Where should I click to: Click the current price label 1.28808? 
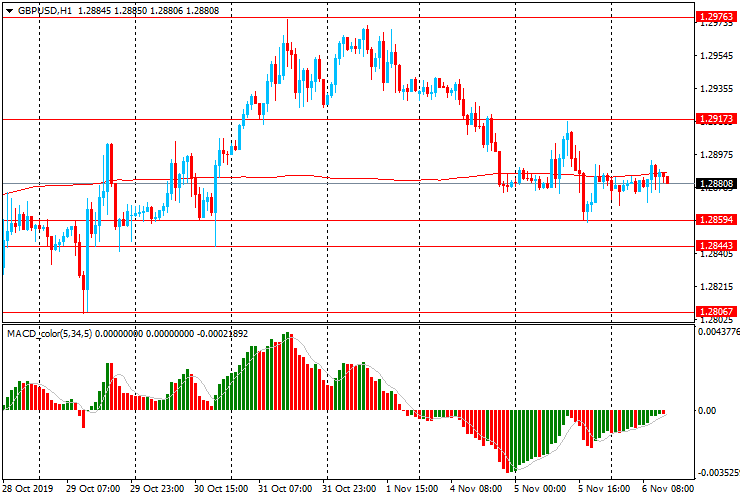[716, 184]
